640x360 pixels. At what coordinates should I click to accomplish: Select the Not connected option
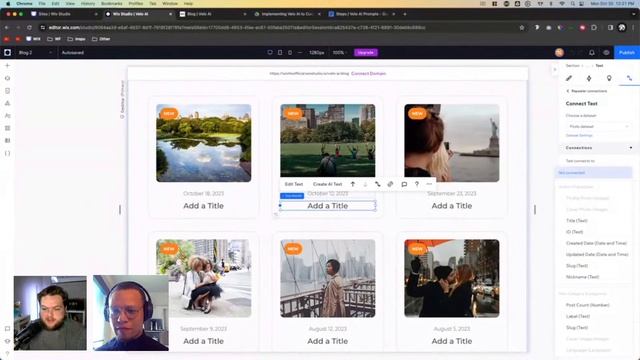(594, 173)
